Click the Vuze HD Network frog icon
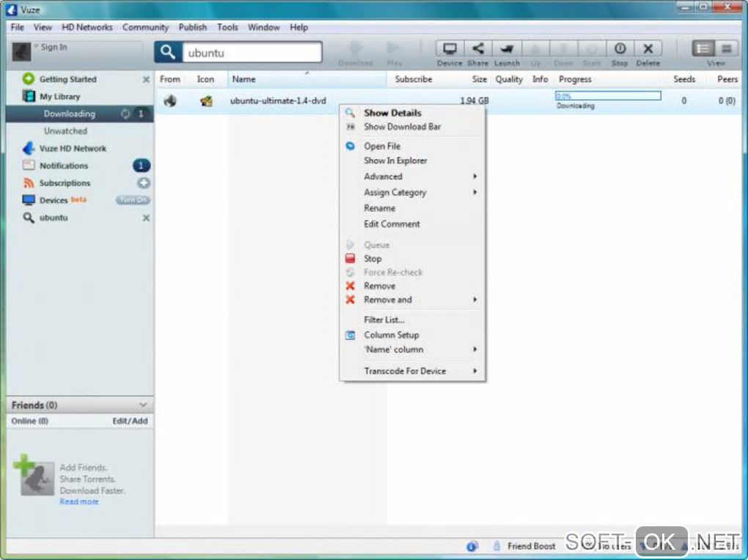This screenshot has width=748, height=560. (x=29, y=148)
